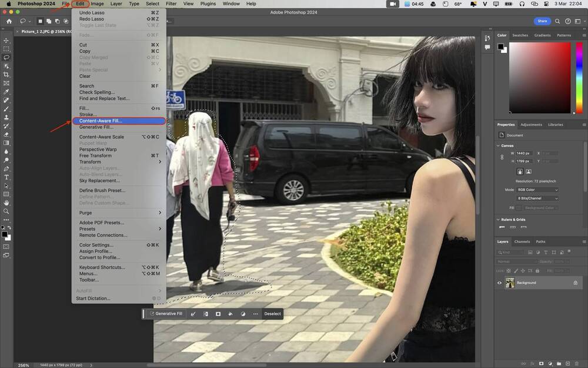The width and height of the screenshot is (588, 368).
Task: Click the Share button
Action: pyautogui.click(x=542, y=21)
